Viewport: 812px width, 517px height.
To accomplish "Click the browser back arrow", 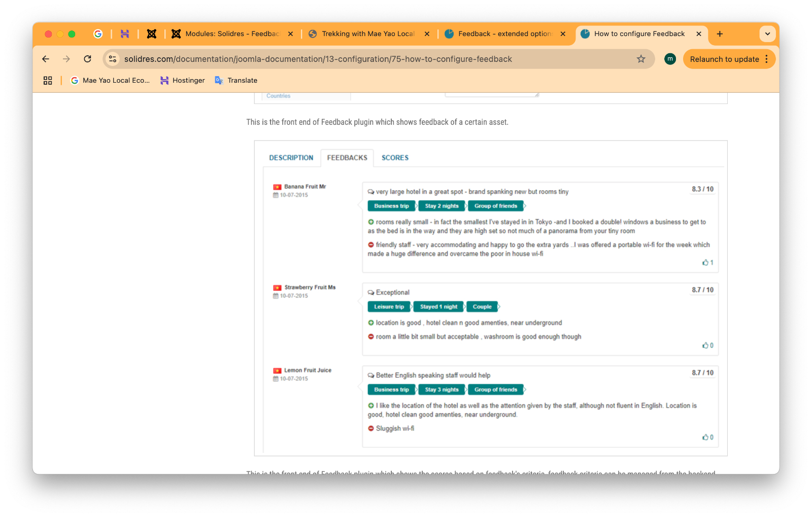I will 46,59.
